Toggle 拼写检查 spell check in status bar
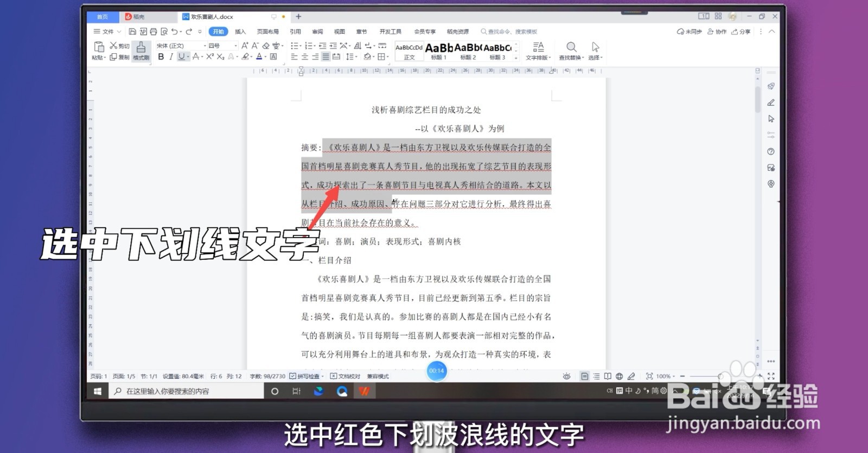Image resolution: width=868 pixels, height=453 pixels. pos(307,376)
